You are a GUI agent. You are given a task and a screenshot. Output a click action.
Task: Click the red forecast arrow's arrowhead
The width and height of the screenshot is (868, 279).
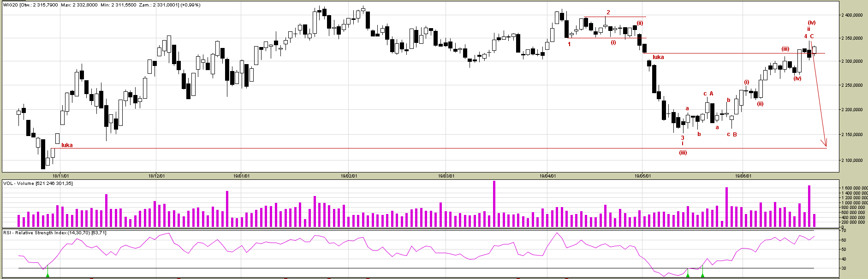pyautogui.click(x=825, y=143)
